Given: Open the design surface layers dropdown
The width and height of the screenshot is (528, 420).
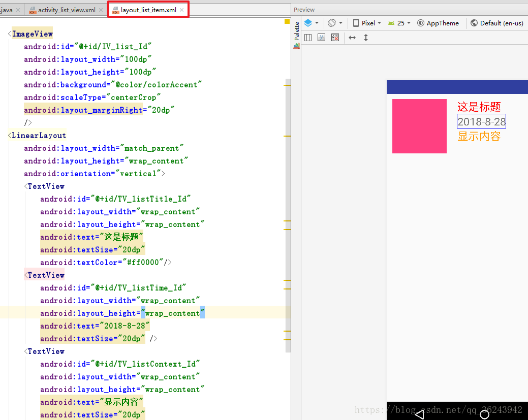Looking at the screenshot, I should pos(311,23).
